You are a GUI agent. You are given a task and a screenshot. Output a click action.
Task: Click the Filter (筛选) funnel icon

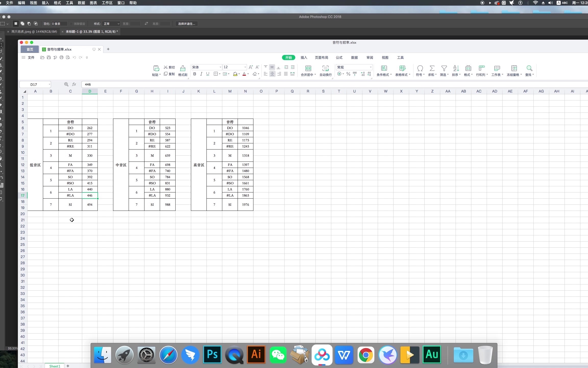444,68
